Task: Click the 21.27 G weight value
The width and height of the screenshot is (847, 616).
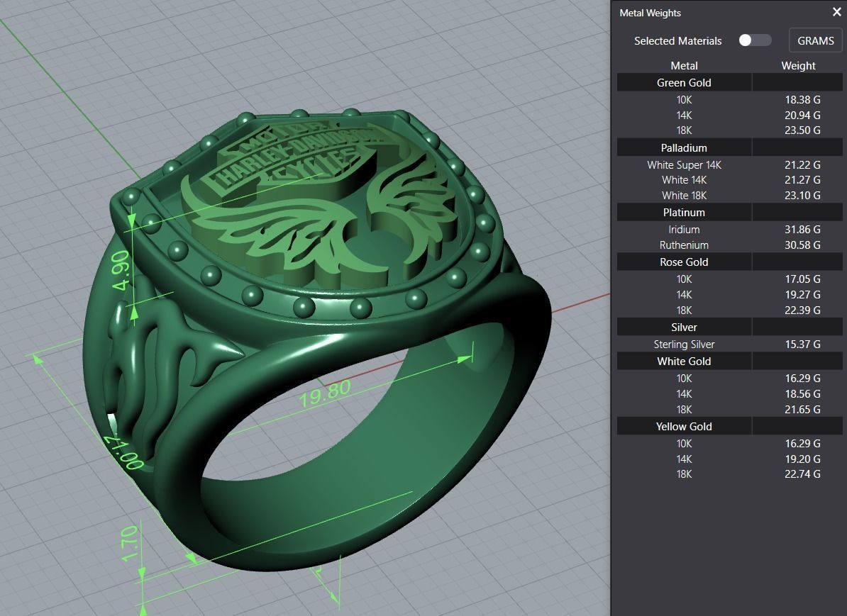Action: [802, 180]
